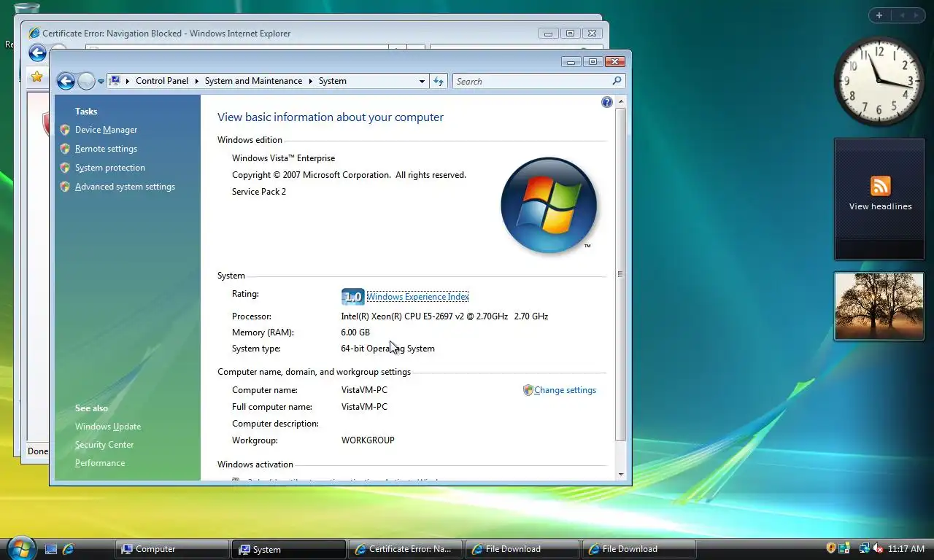Select 'Windows Vista™ Enterprise' edition text

click(284, 158)
